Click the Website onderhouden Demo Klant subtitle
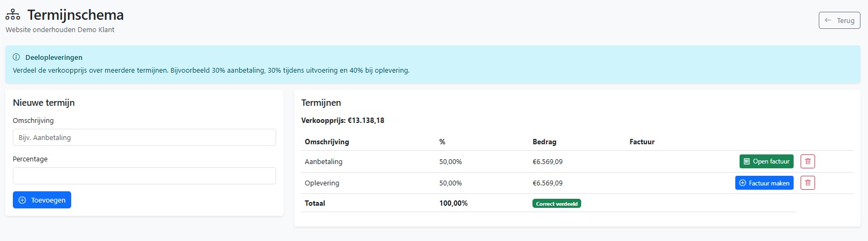Viewport: 868px width, 241px height. (60, 29)
